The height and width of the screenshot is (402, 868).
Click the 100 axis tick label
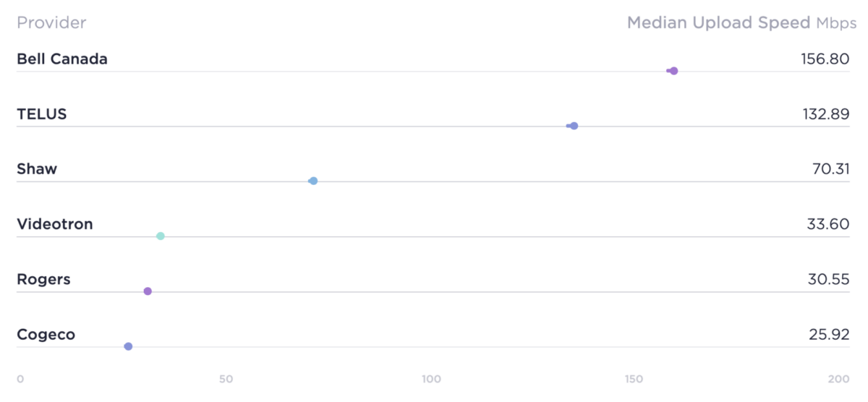(432, 379)
